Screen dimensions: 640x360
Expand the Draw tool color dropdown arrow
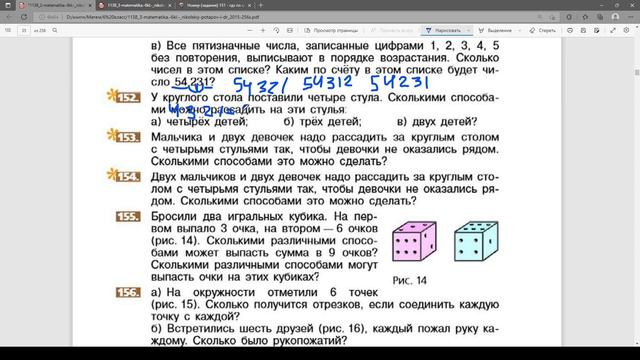tap(469, 30)
